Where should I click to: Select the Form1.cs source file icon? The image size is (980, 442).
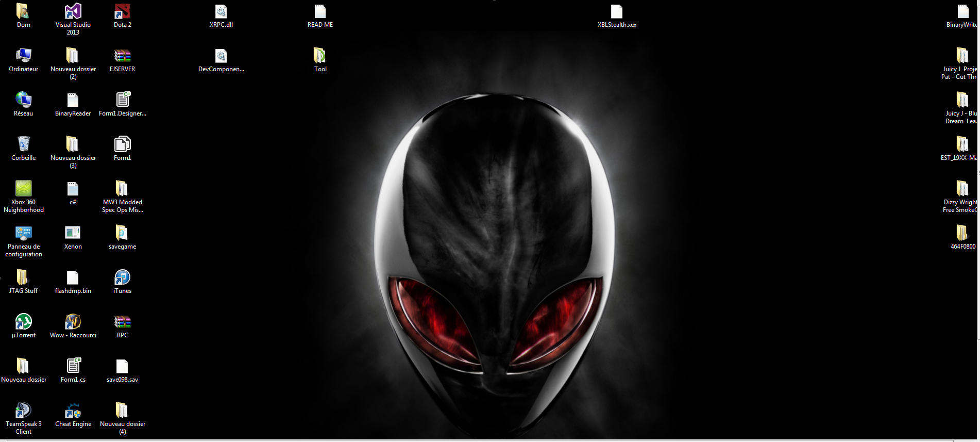point(73,366)
